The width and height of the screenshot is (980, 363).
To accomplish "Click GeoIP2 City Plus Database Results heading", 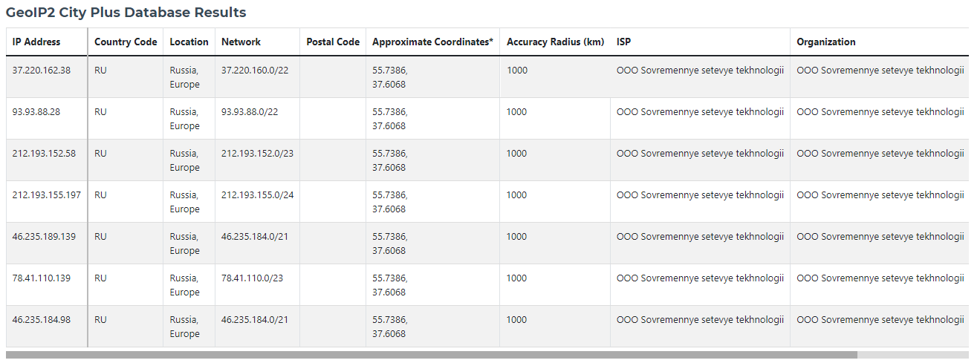I will pos(126,13).
